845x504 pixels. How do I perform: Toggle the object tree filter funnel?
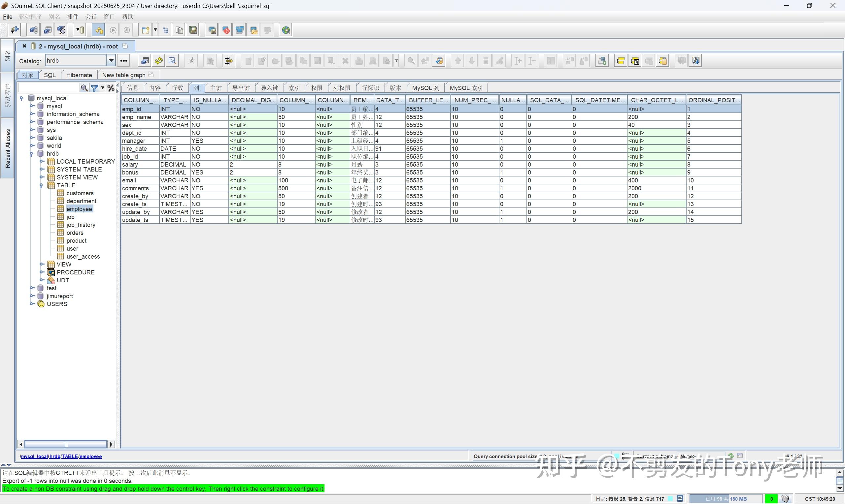tap(95, 87)
